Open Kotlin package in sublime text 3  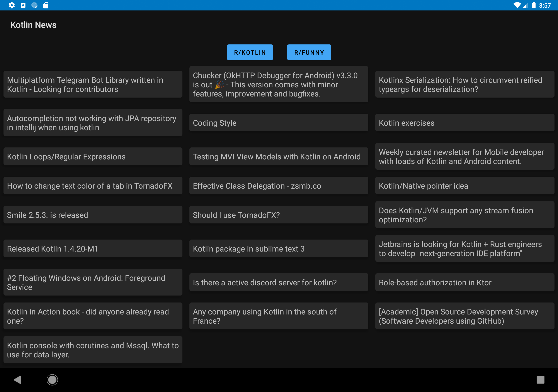(279, 248)
